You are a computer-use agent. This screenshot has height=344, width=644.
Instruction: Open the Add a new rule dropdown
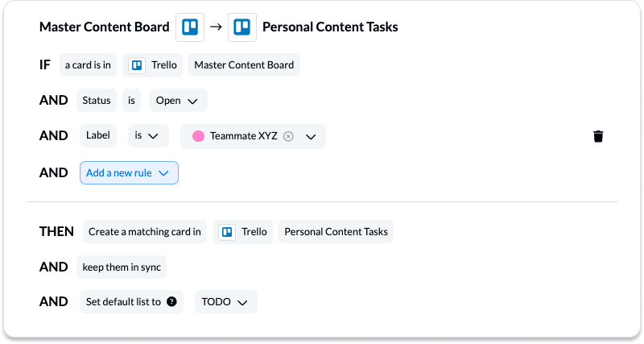tap(129, 172)
